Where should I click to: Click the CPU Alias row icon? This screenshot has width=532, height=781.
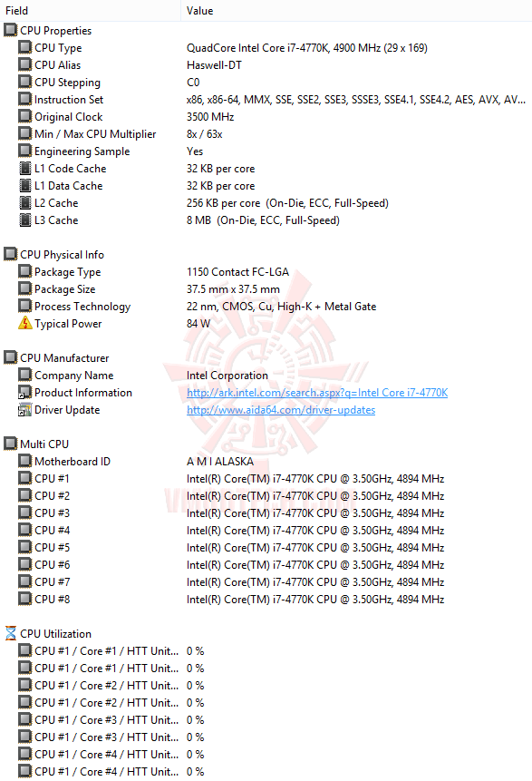tap(24, 64)
